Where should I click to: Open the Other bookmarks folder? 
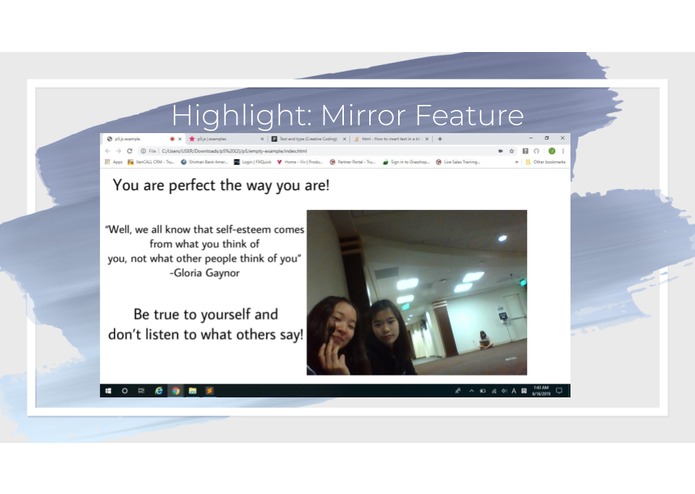(x=545, y=162)
